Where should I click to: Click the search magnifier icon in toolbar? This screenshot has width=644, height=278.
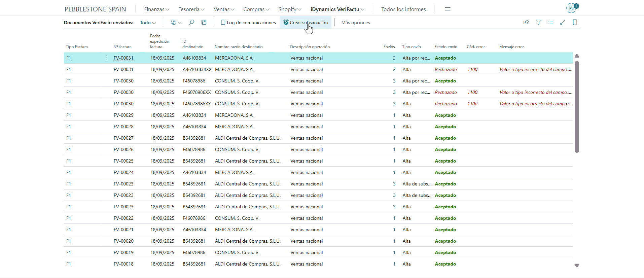coord(191,23)
